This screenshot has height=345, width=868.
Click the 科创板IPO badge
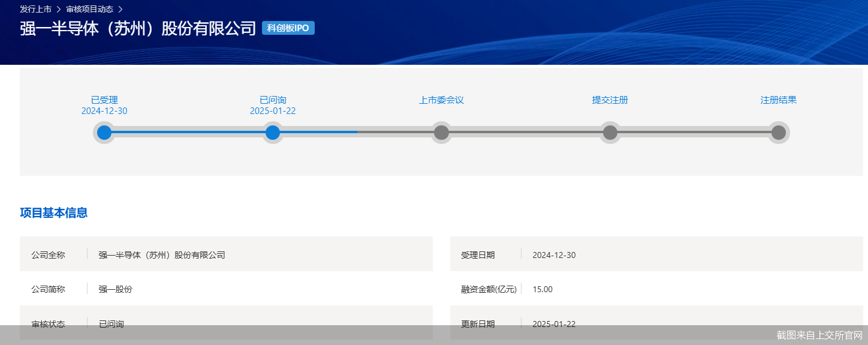pyautogui.click(x=288, y=28)
